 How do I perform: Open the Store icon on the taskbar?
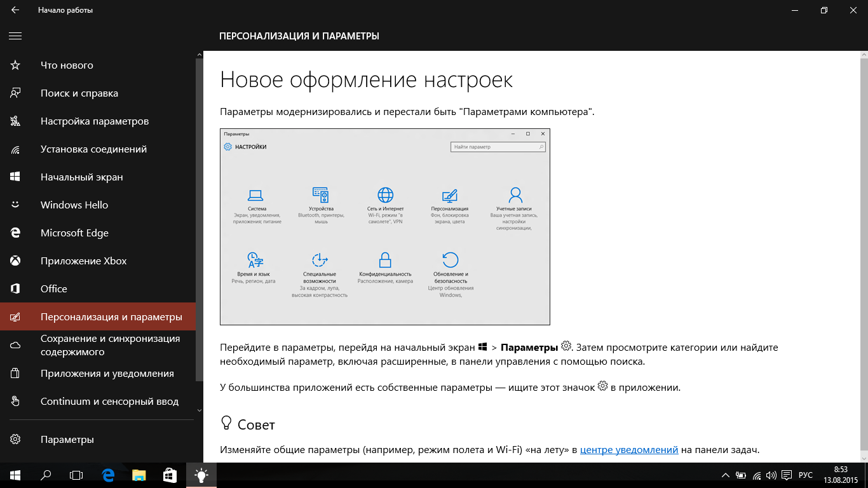point(170,475)
